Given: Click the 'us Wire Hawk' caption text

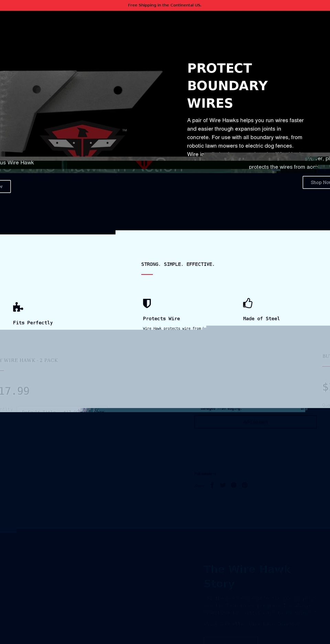Looking at the screenshot, I should click(17, 162).
